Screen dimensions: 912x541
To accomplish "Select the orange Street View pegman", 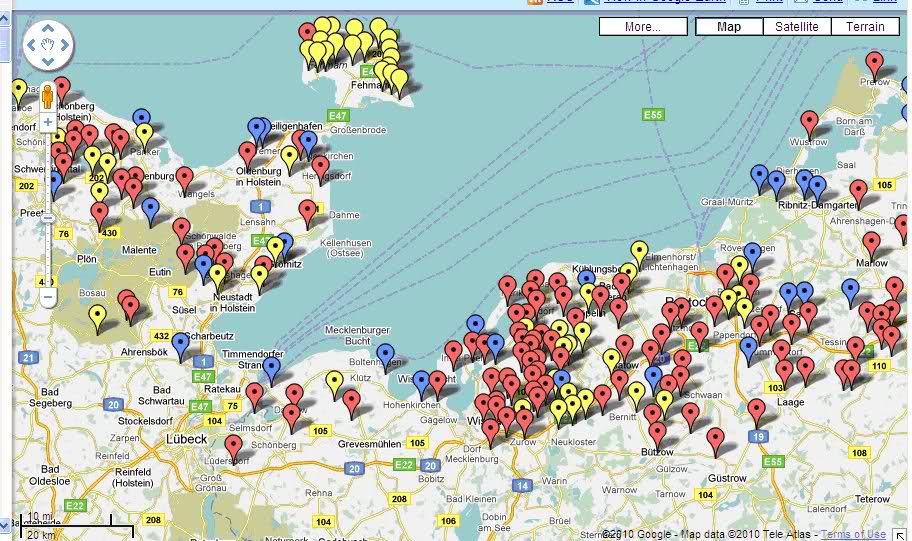I will (x=48, y=97).
